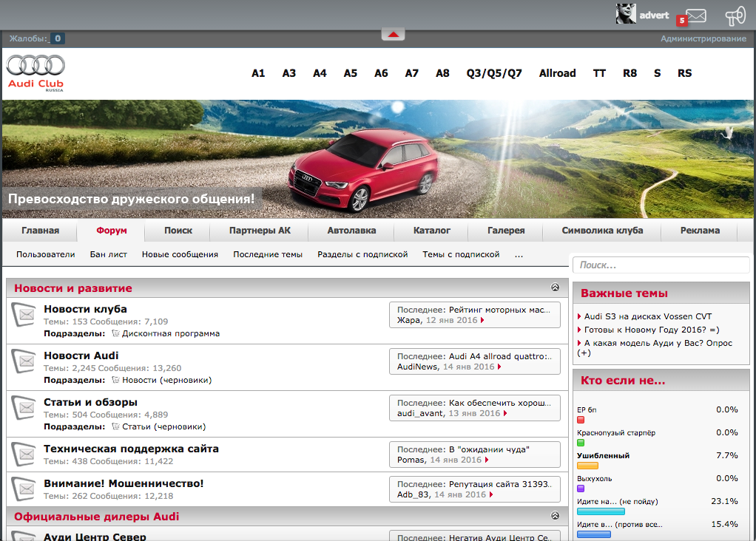Screen dimensions: 756x541
Task: Click the yellow Ушибленный poll bar
Action: (x=587, y=466)
